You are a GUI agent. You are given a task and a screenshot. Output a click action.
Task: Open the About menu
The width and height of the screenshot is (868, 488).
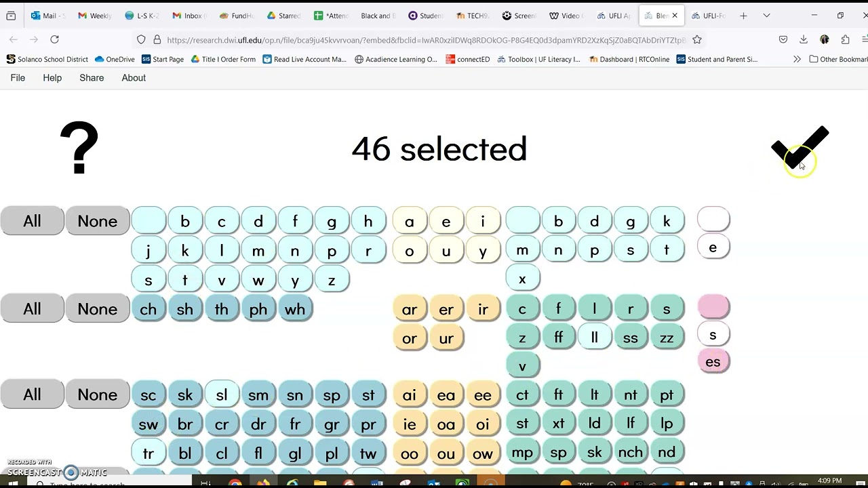click(134, 78)
